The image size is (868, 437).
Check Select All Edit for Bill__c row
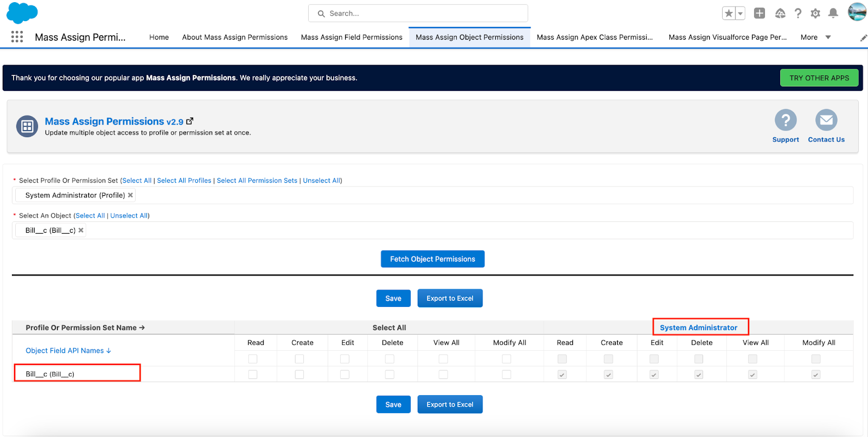[344, 375]
